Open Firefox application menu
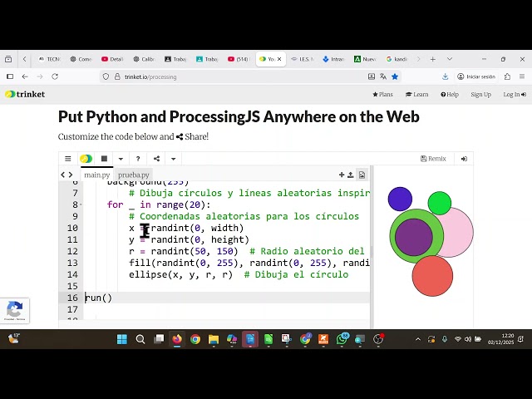Screen dimensions: 532x399 coord(522,76)
